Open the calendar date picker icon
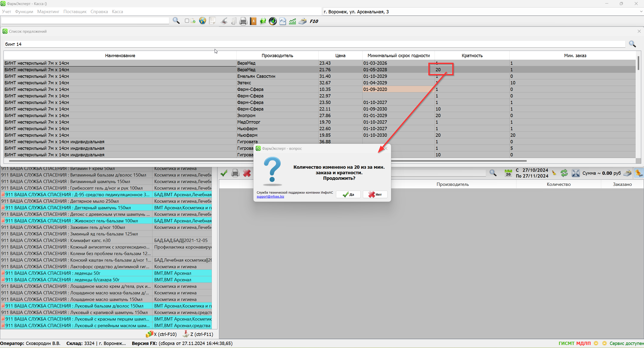This screenshot has width=644, height=348. click(x=508, y=173)
